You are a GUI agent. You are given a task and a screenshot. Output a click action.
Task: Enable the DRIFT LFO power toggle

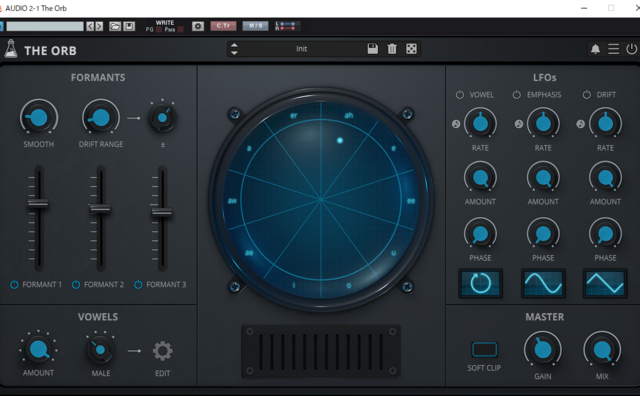(587, 95)
